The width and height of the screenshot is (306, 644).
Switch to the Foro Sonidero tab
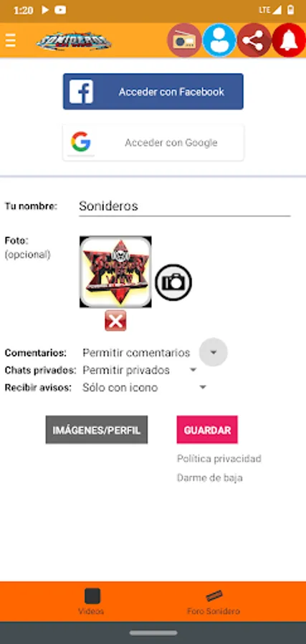pos(214,602)
